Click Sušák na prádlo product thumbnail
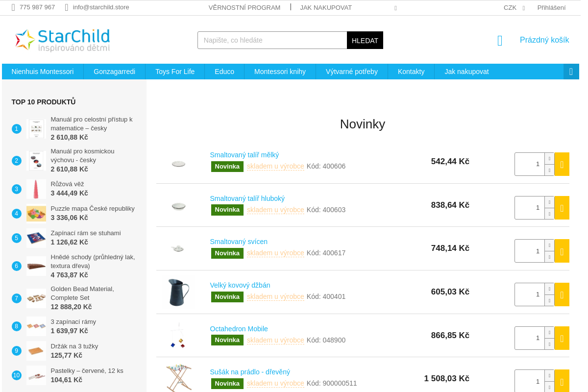This screenshot has height=392, width=588. [178, 377]
